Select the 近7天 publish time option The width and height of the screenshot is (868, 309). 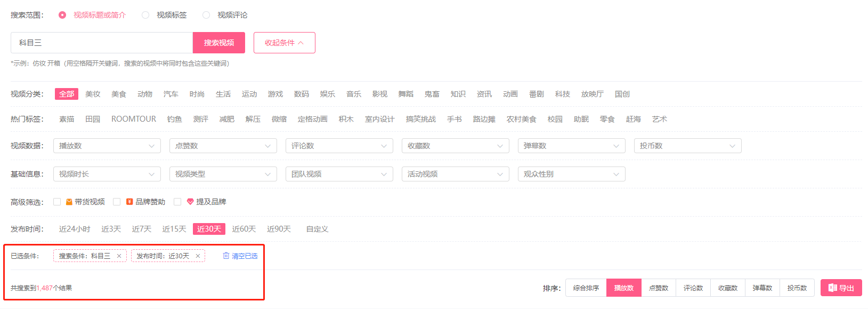(x=142, y=229)
